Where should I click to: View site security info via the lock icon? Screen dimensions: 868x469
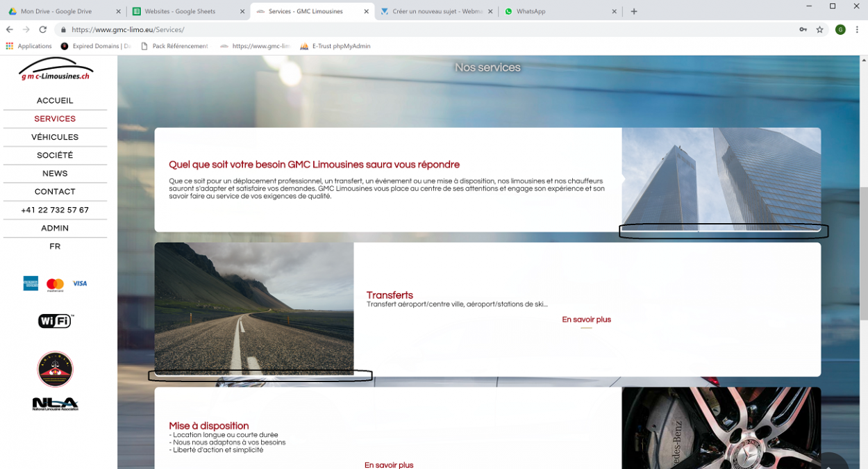tap(63, 30)
